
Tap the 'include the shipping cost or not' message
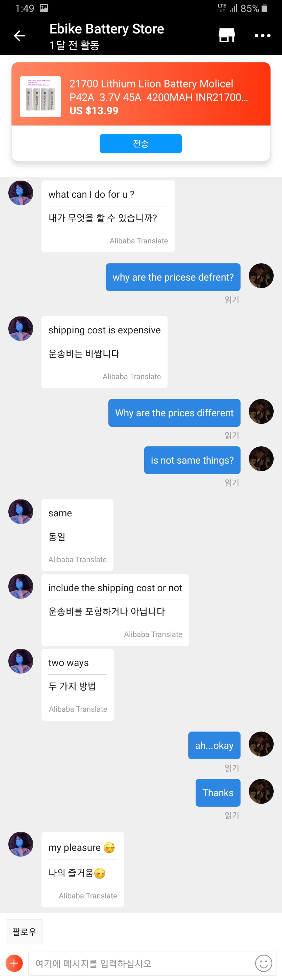[115, 588]
